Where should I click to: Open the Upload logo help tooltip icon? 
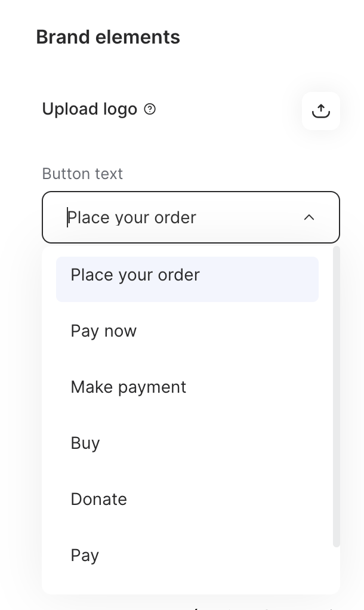[x=150, y=109]
